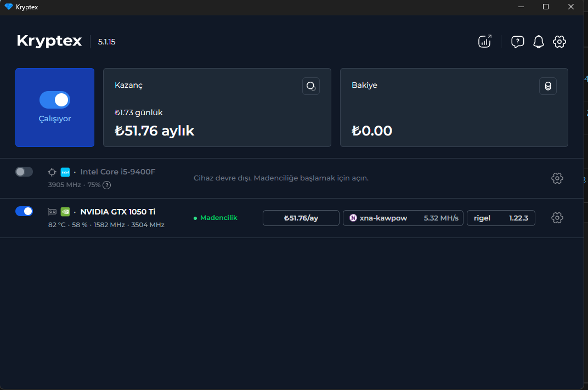Enable the Intel Core i5-9400F toggle
Image resolution: width=588 pixels, height=390 pixels.
point(24,172)
